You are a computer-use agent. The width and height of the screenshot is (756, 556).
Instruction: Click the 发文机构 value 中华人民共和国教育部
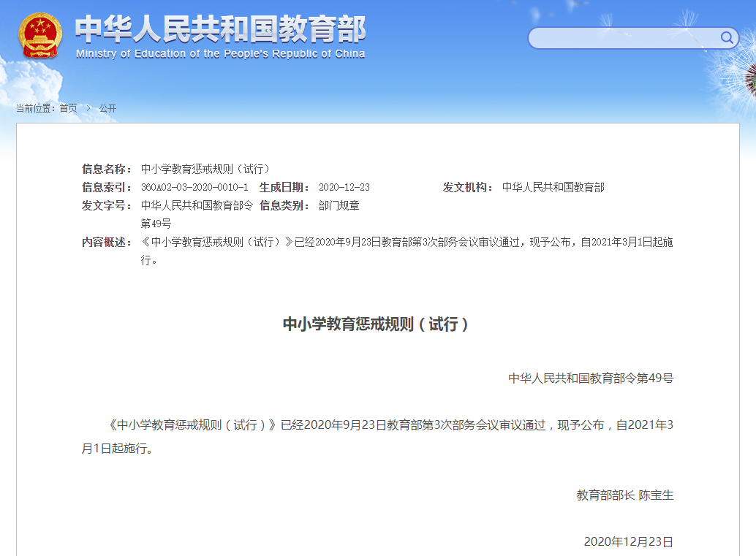click(x=553, y=188)
